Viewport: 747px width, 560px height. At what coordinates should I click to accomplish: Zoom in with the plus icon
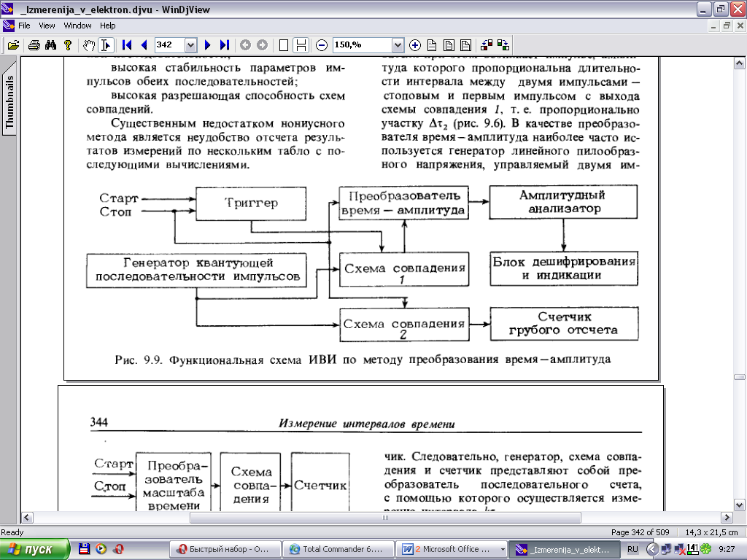click(415, 44)
